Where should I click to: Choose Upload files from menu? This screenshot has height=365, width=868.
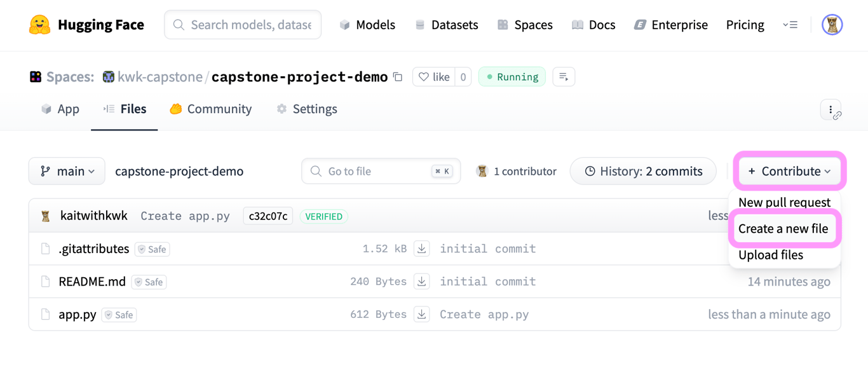click(x=770, y=255)
